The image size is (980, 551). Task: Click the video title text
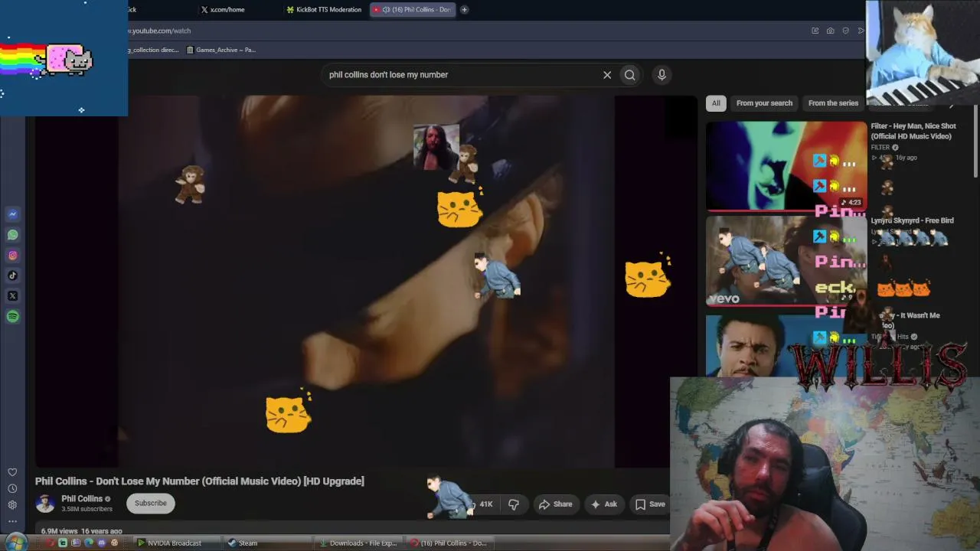tap(200, 481)
